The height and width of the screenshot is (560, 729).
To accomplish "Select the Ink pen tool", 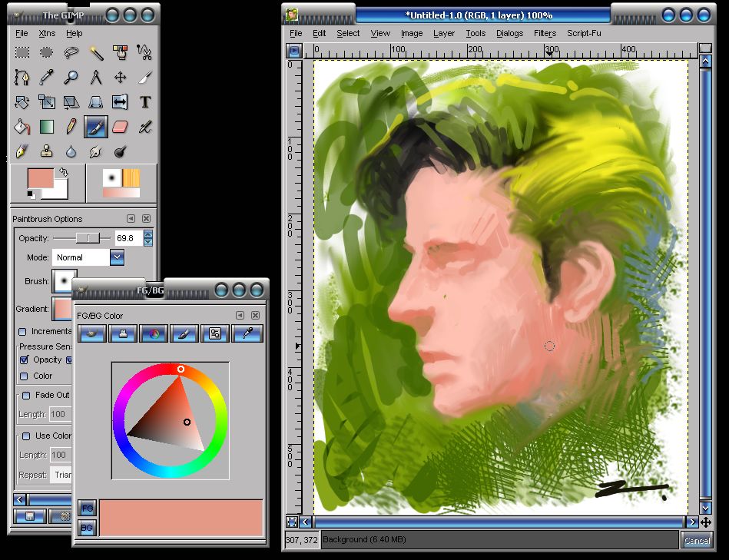I will coord(22,151).
